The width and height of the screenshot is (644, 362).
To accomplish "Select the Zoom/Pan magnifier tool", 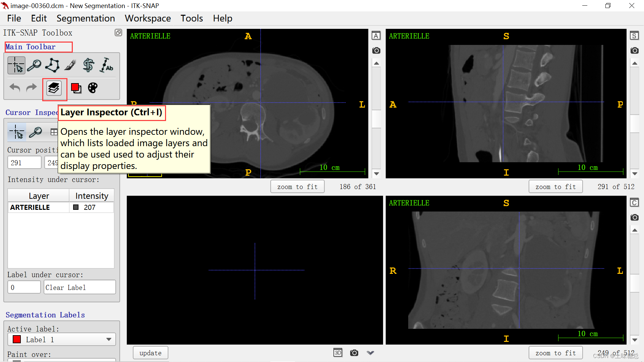I will [34, 65].
